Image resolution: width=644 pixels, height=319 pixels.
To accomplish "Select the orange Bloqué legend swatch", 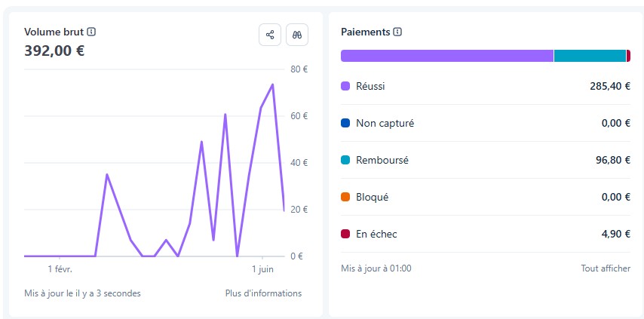I will pos(345,197).
